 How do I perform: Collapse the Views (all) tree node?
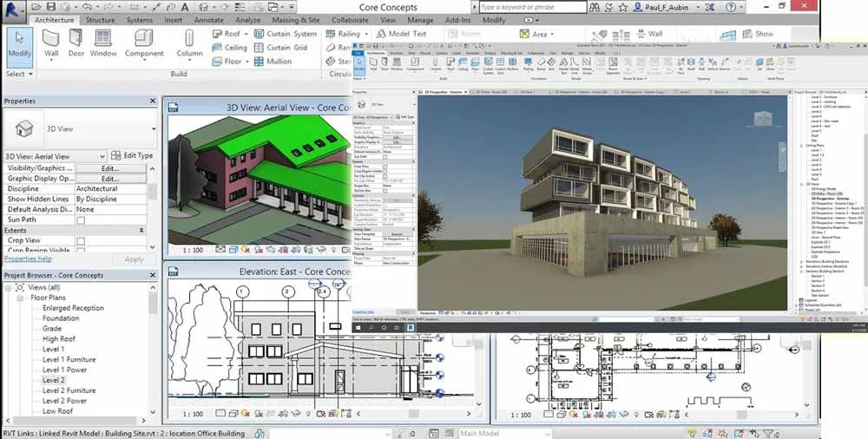pyautogui.click(x=9, y=287)
